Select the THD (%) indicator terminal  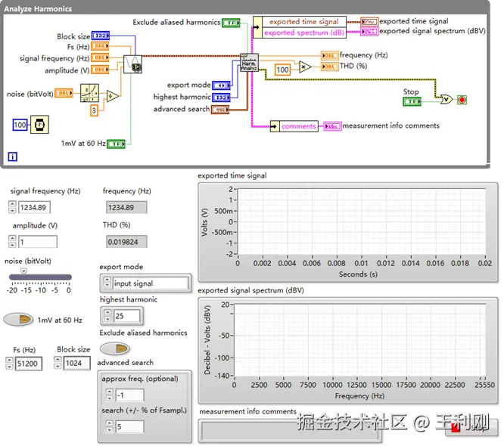[329, 67]
